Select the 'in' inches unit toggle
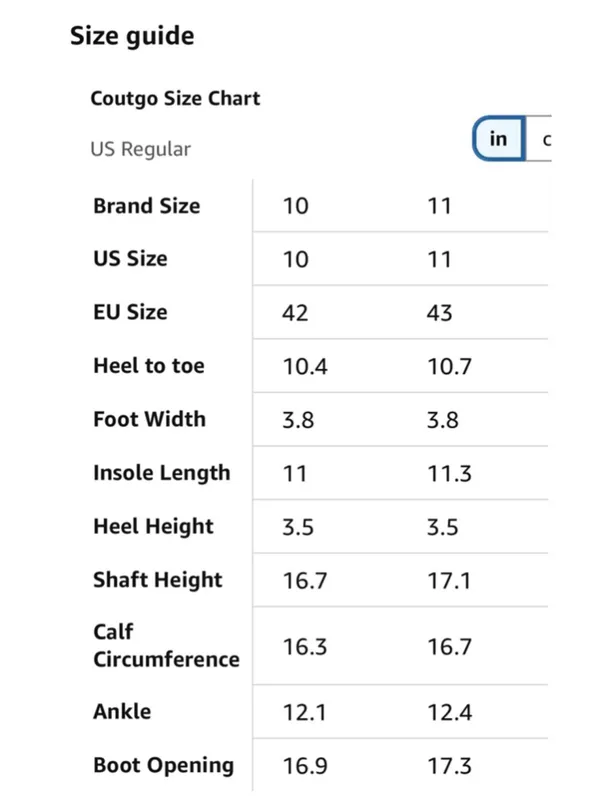 pyautogui.click(x=498, y=138)
